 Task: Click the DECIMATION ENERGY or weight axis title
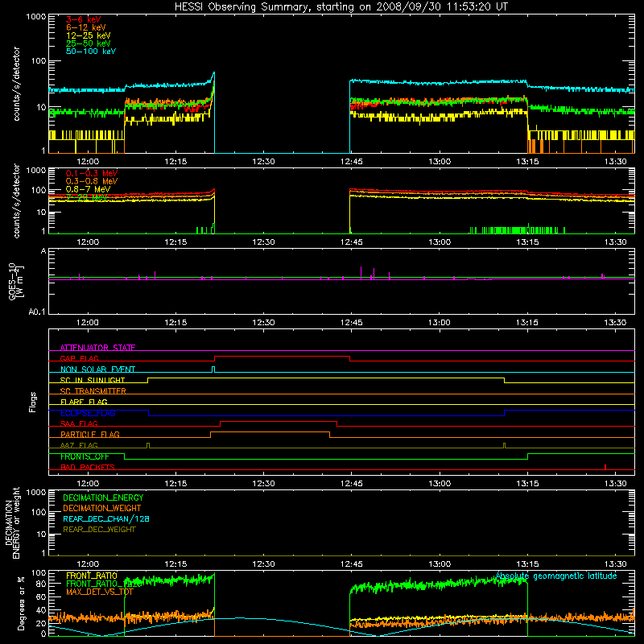pos(12,522)
